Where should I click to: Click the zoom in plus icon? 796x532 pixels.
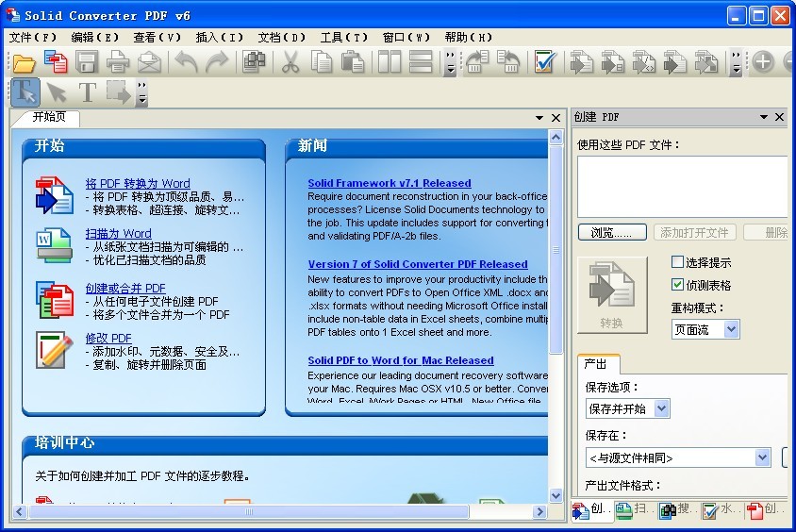pos(762,63)
